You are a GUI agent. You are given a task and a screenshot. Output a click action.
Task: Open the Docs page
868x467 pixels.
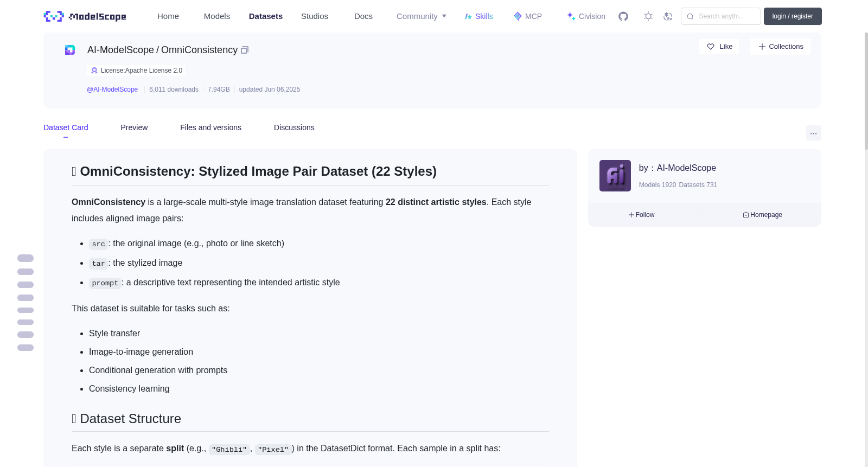[x=363, y=16]
